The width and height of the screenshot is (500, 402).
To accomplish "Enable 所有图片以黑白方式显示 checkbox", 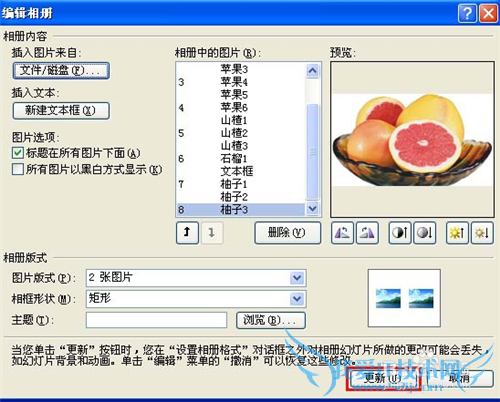I will (18, 169).
